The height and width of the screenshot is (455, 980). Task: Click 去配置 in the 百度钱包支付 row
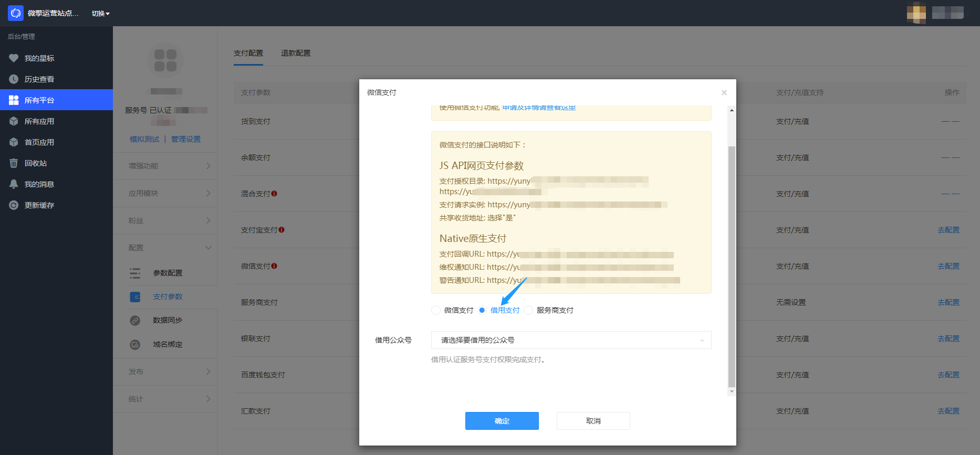(948, 375)
